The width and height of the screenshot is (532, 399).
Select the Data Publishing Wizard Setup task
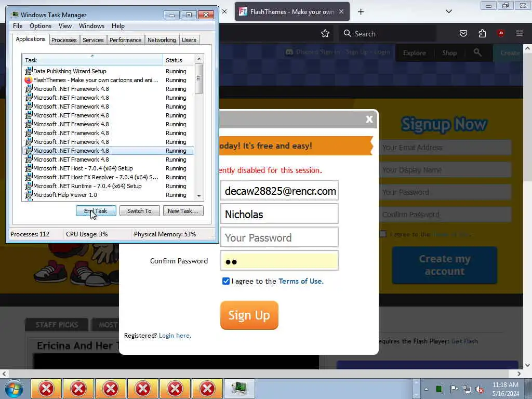tap(108, 71)
